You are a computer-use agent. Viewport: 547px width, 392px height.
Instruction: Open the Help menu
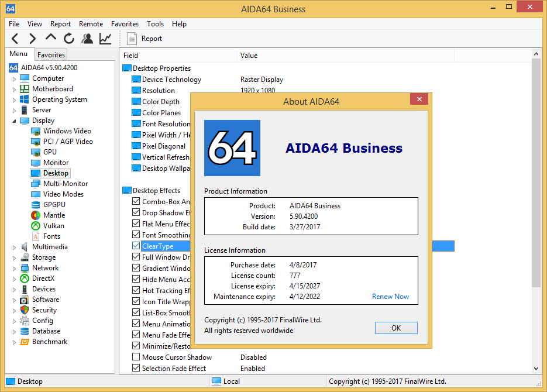179,24
